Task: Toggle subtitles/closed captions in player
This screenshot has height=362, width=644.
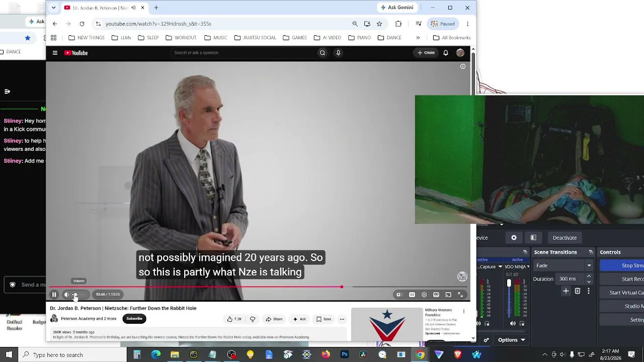Action: pyautogui.click(x=412, y=295)
